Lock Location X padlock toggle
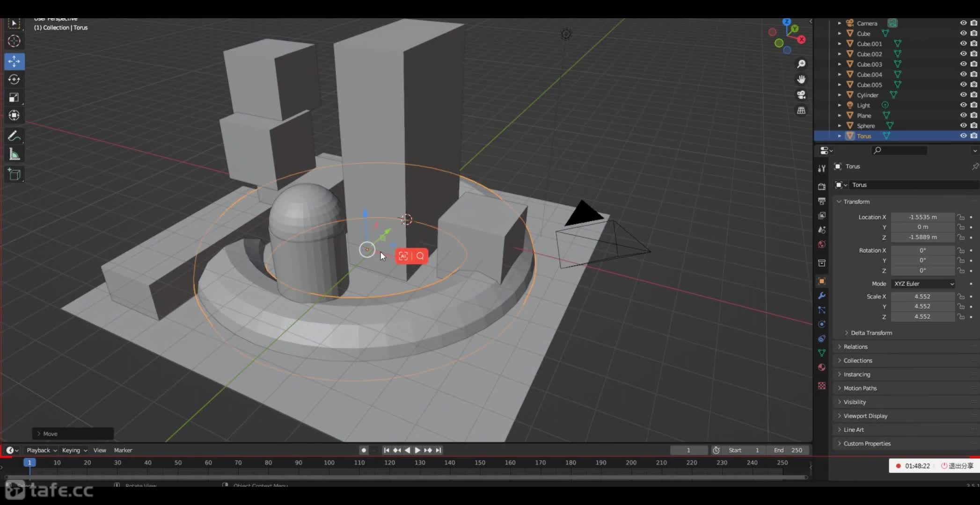 pos(961,217)
